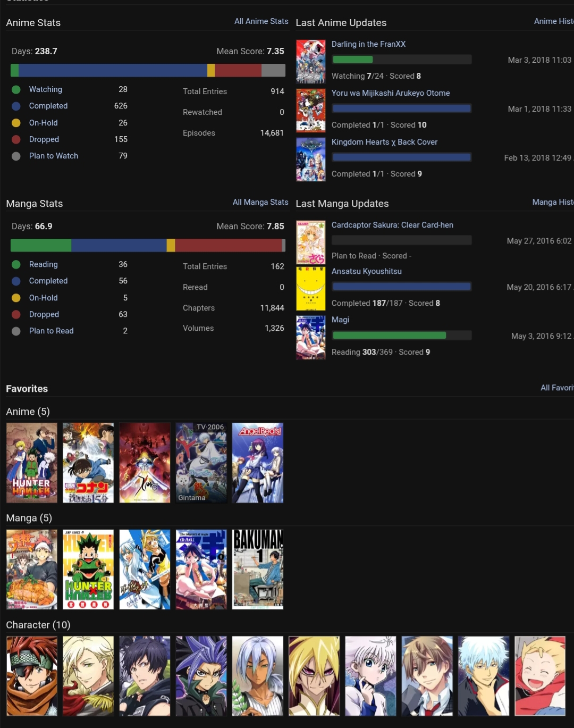Open Cardcaptor Sakura: Clear Card-hen manga link

(392, 225)
